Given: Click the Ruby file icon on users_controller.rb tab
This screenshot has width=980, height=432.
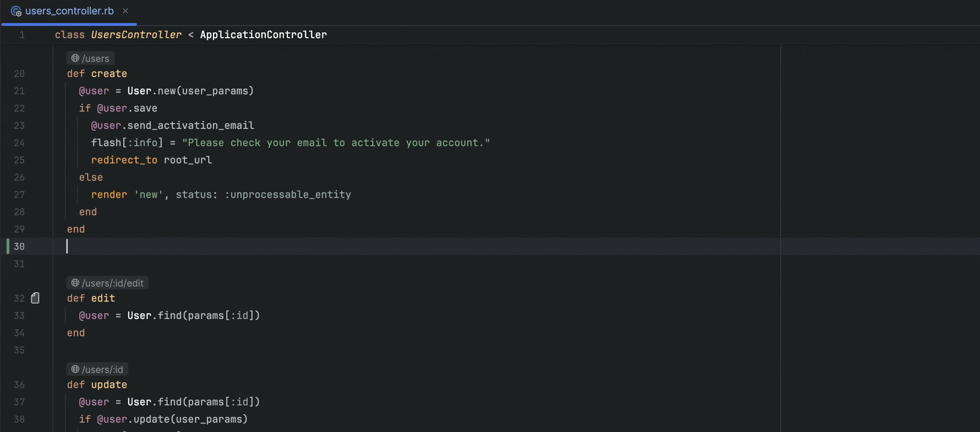Looking at the screenshot, I should pos(16,12).
